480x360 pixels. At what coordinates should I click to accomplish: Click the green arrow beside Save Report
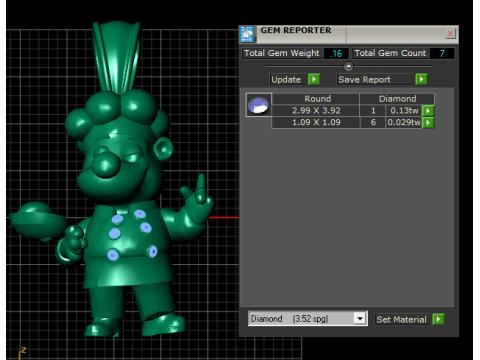tap(421, 79)
